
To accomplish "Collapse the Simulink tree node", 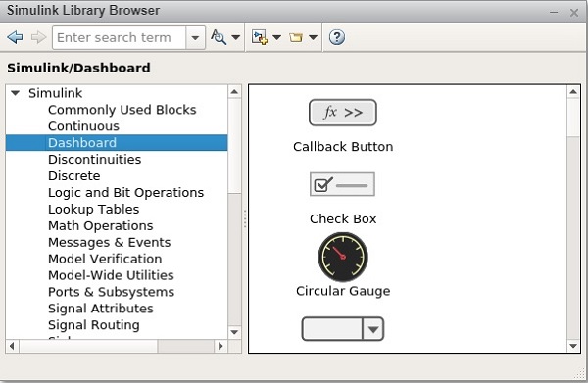I will (x=15, y=93).
